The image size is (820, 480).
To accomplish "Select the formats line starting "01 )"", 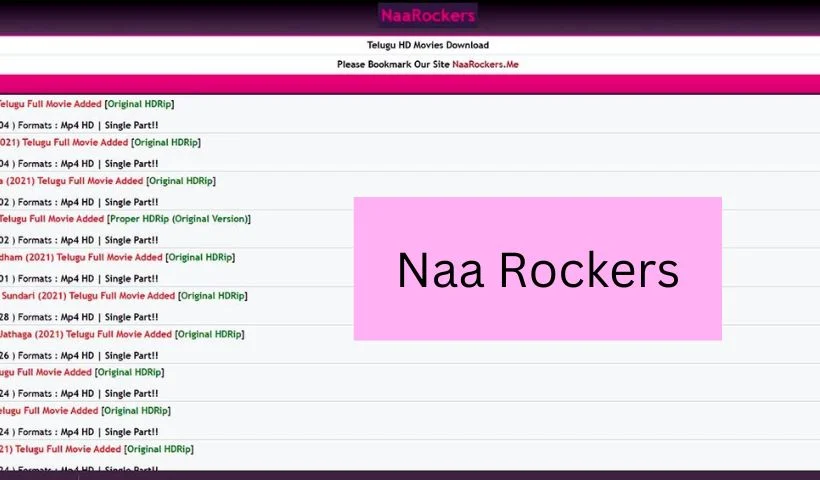I will [79, 279].
